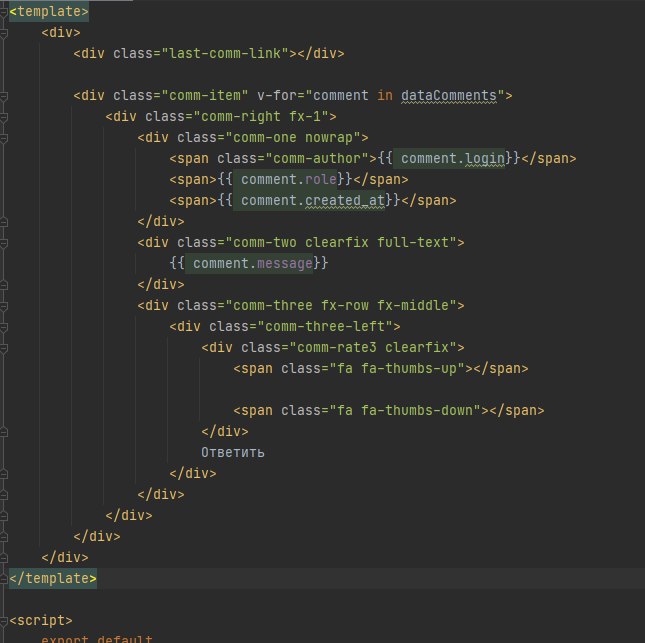Place cursor in "comm-rate3 clearfix" class value

[374, 347]
